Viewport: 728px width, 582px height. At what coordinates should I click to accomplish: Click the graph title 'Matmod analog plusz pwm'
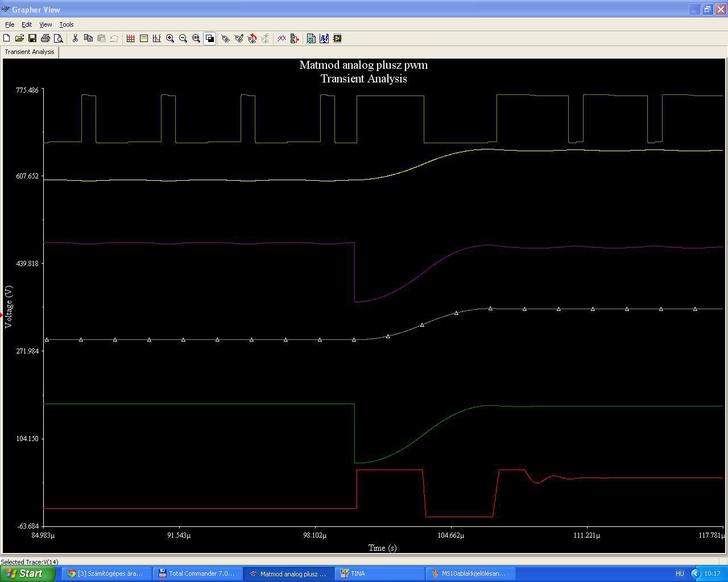click(363, 65)
